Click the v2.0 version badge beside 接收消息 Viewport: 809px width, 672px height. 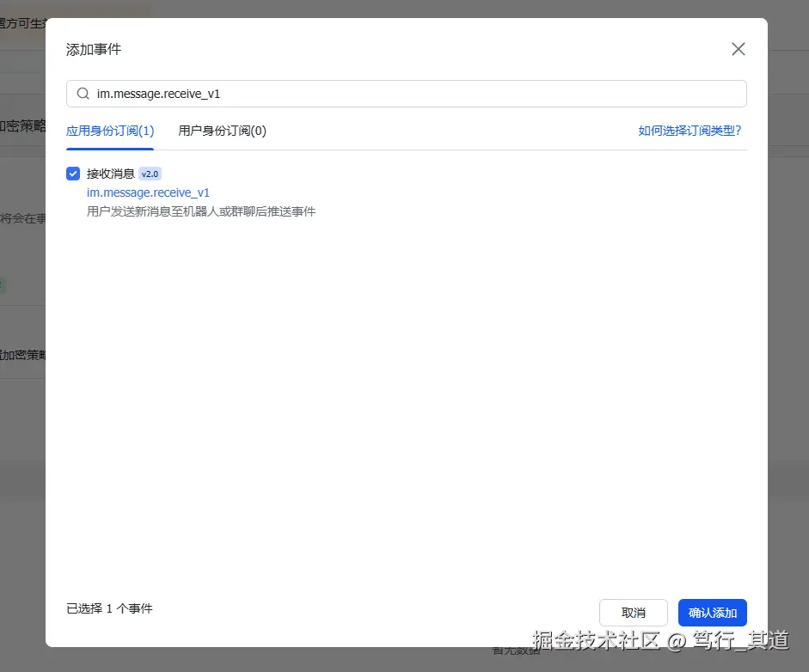(x=150, y=173)
